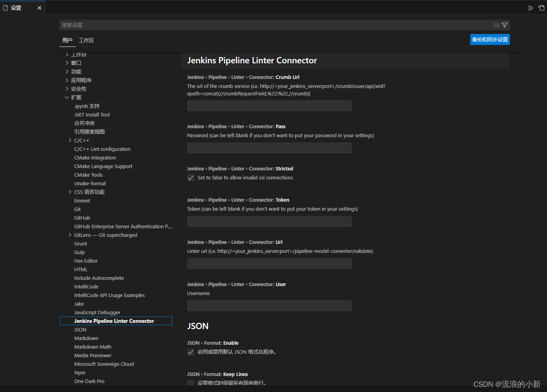Focus the 搜索设置 search box
This screenshot has height=392, width=547.
coord(276,25)
